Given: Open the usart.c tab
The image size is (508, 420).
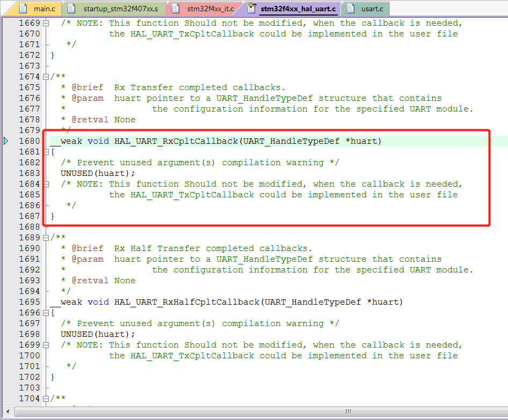Looking at the screenshot, I should 366,9.
